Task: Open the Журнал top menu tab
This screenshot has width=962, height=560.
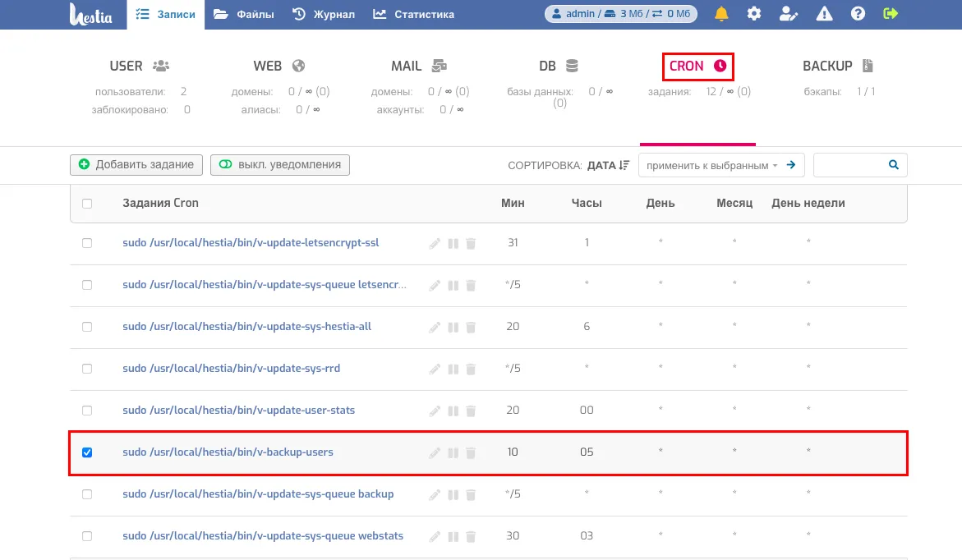Action: point(324,14)
